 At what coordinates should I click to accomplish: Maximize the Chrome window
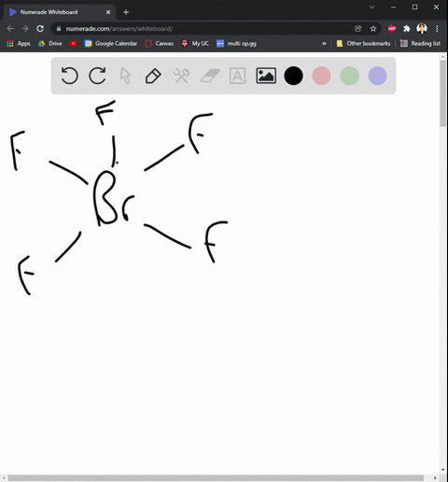click(x=414, y=7)
